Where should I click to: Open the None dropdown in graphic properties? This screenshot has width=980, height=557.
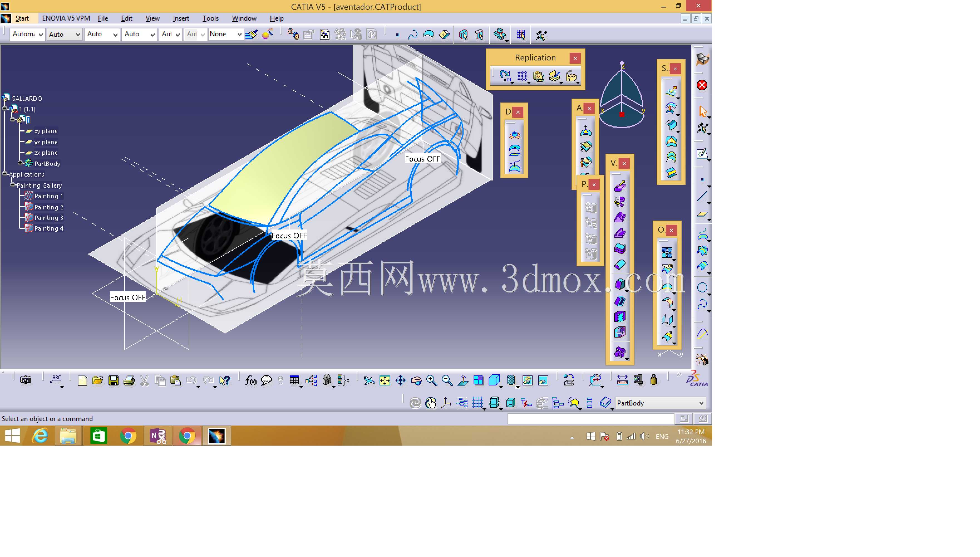click(x=226, y=34)
